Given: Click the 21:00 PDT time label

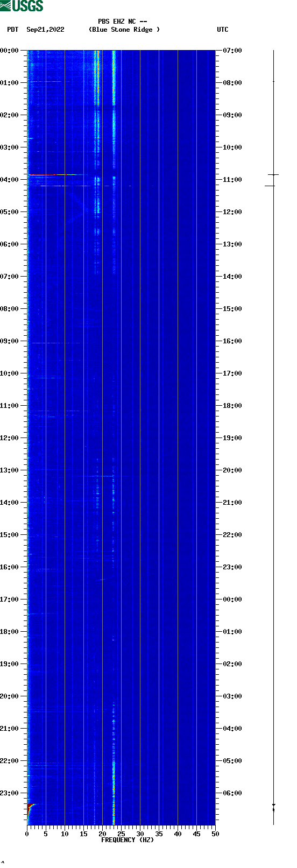Looking at the screenshot, I should [10, 729].
